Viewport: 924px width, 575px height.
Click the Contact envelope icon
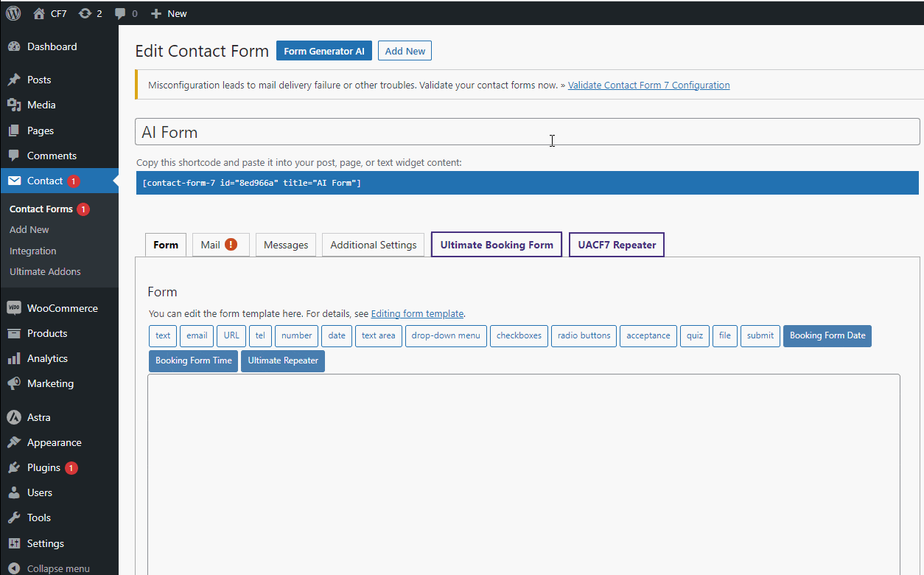pos(14,181)
